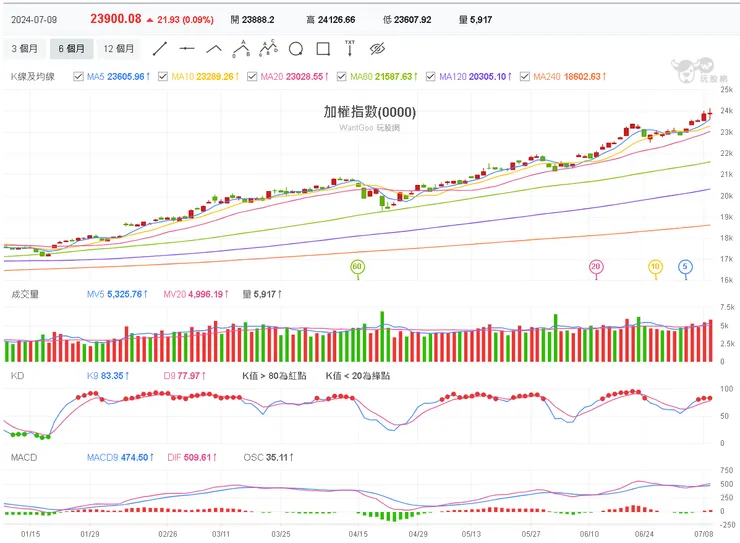Click the green 60 moving average marker
This screenshot has width=740, height=543.
tap(357, 267)
